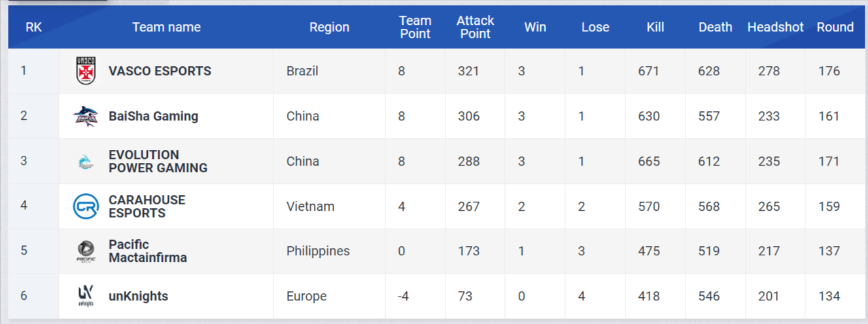Click the Round column header
This screenshot has height=324, width=868.
coord(835,27)
